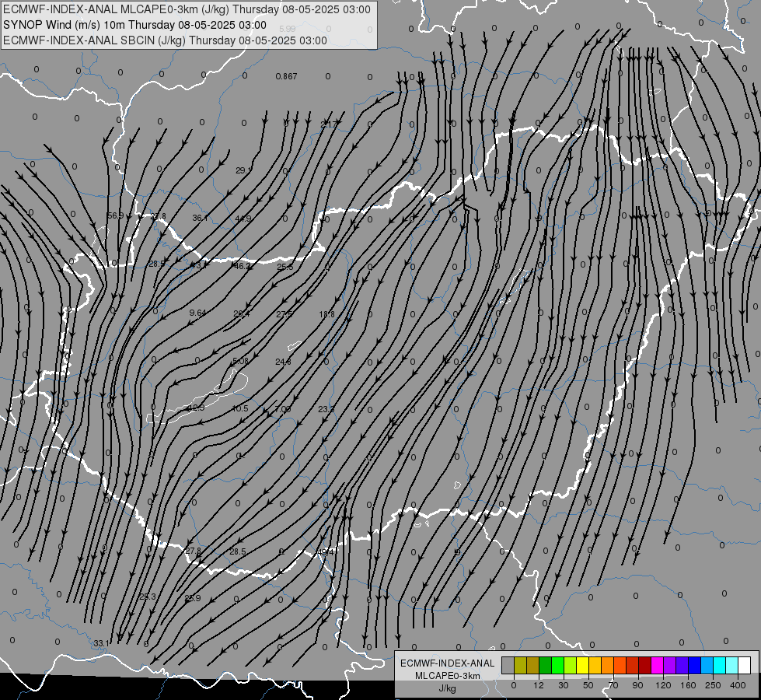
Task: Click the map value 0.867
Action: tap(286, 76)
